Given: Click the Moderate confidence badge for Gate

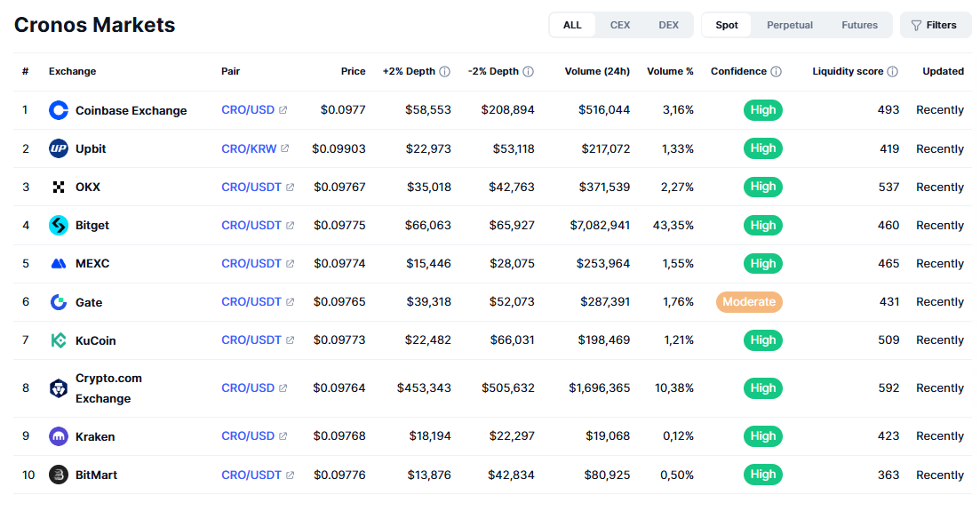Looking at the screenshot, I should (x=749, y=301).
